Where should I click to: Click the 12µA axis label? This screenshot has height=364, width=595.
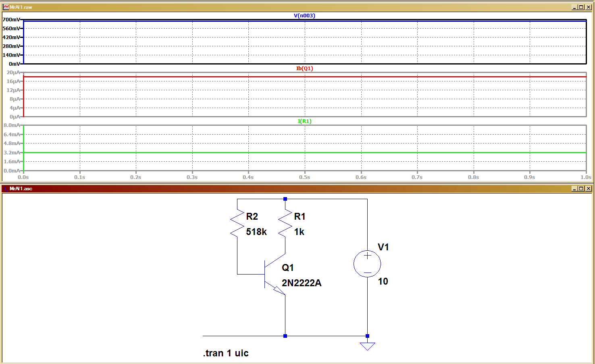13,90
